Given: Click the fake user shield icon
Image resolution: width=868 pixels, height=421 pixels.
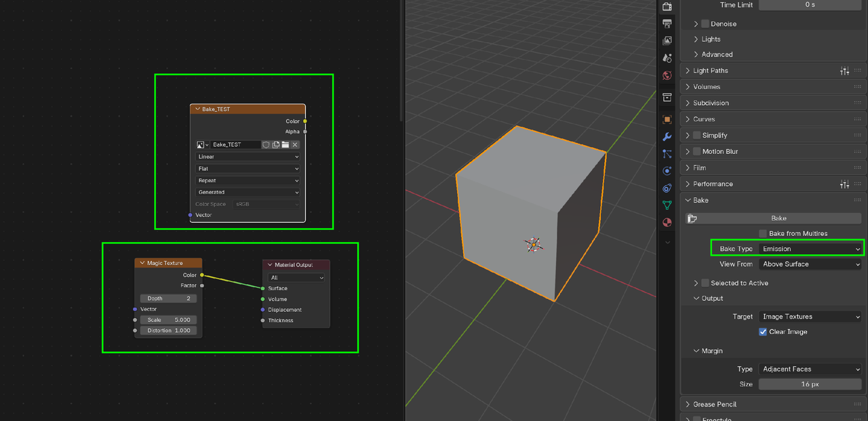Looking at the screenshot, I should pos(267,144).
